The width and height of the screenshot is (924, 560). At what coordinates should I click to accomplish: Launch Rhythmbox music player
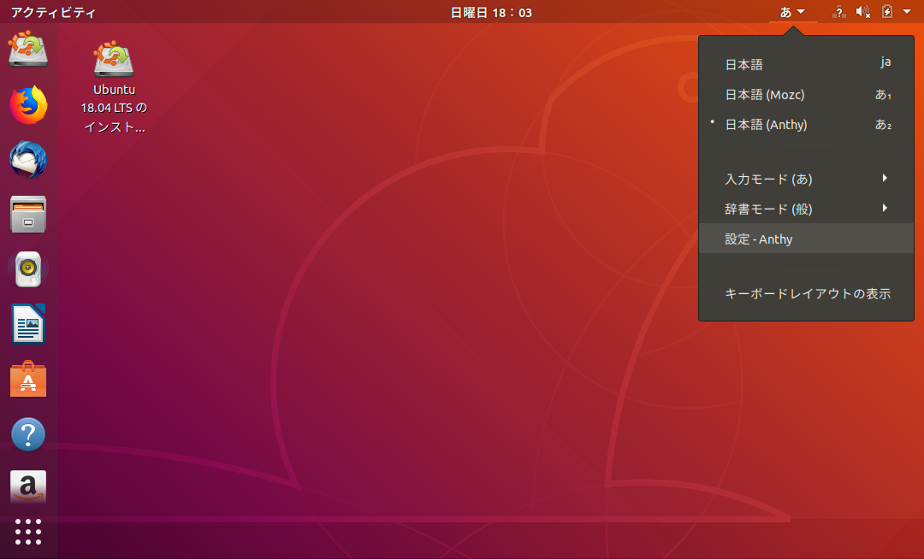click(x=28, y=269)
